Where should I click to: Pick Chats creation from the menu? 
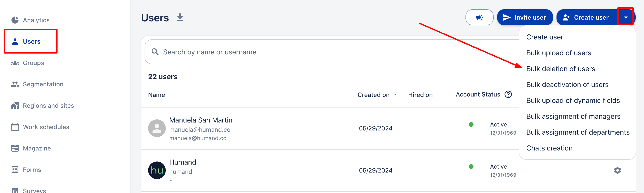(x=549, y=148)
